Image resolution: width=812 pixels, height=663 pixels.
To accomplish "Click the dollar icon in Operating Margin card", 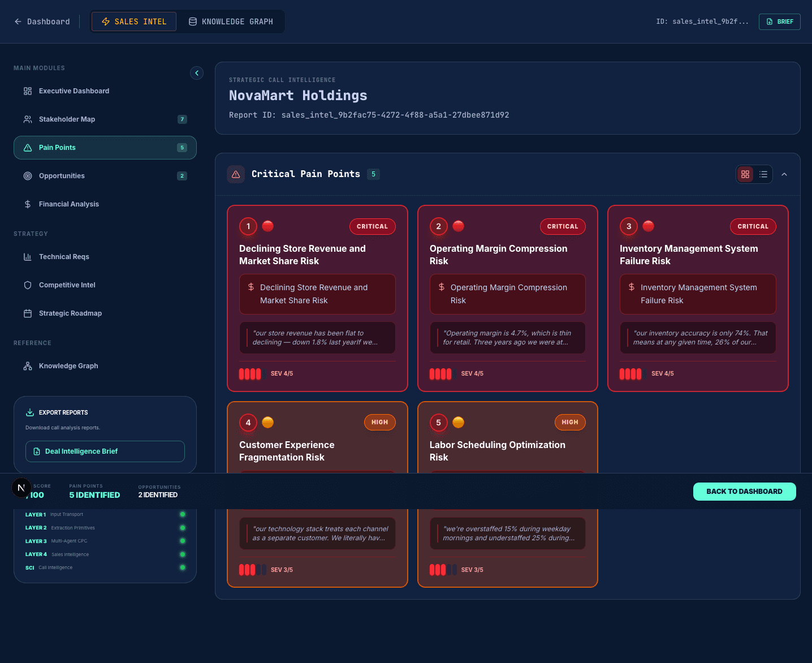I will [x=442, y=287].
